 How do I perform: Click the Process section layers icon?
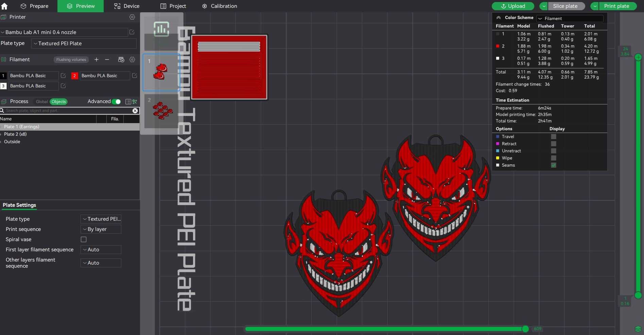tap(4, 102)
